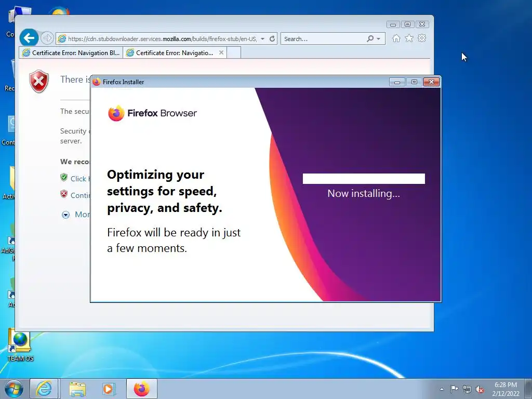Image resolution: width=532 pixels, height=399 pixels.
Task: Open Windows Explorer folder taskbar icon
Action: click(x=77, y=389)
